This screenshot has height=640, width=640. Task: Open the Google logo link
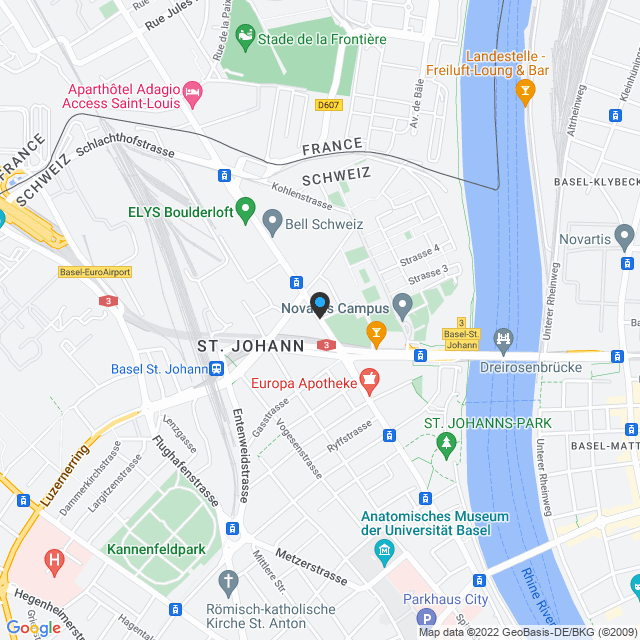(x=33, y=628)
